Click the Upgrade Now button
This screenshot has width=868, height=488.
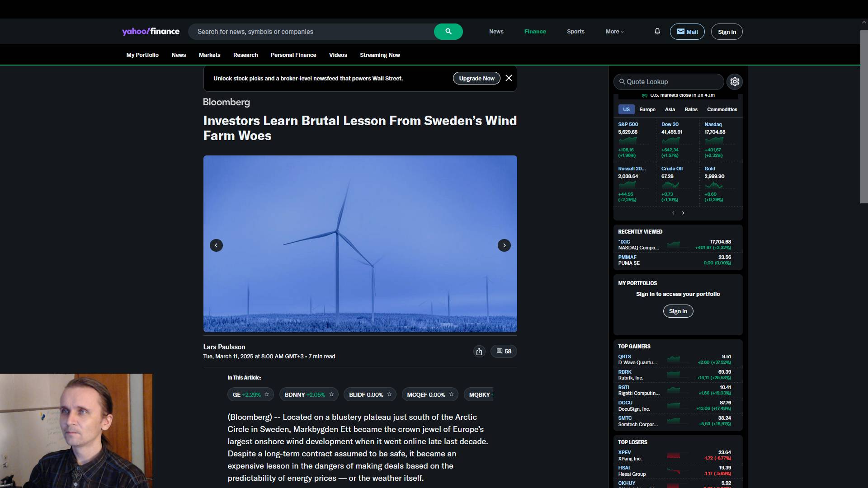[476, 78]
